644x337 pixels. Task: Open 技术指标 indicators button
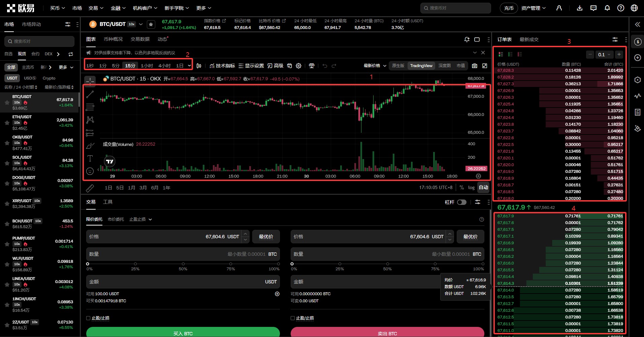pyautogui.click(x=222, y=66)
